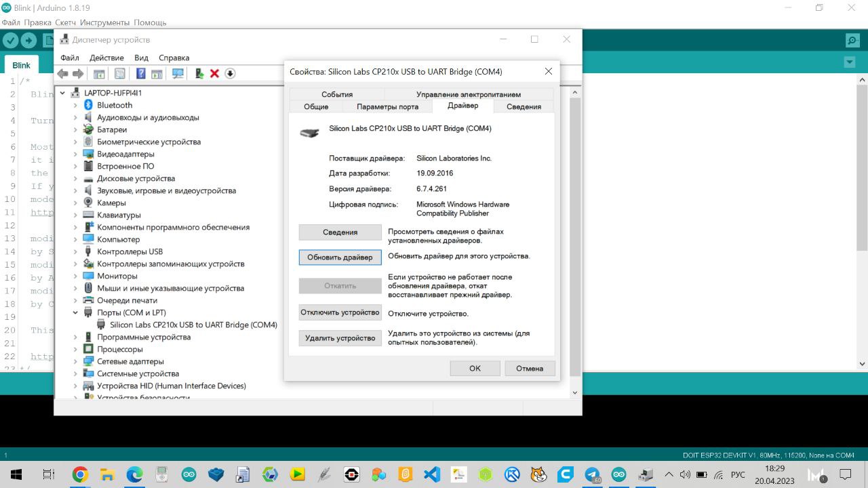
Task: Switch to the Сведения tab
Action: [524, 106]
